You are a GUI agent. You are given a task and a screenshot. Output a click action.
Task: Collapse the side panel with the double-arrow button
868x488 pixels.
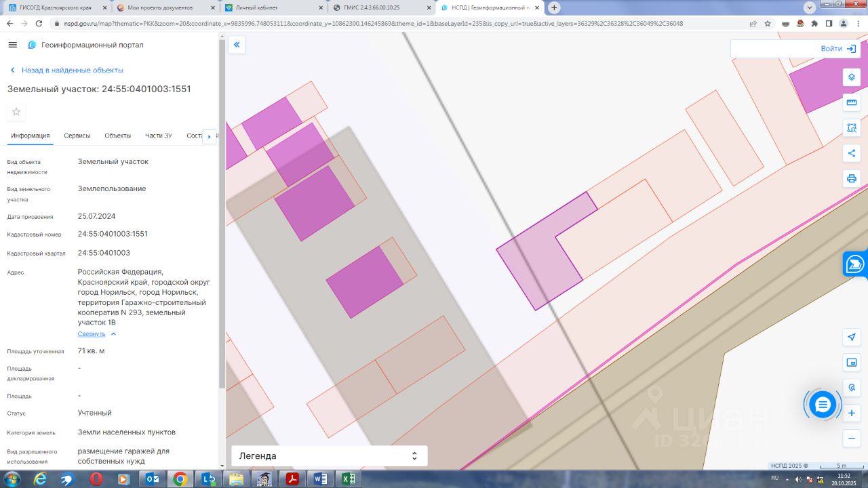[x=237, y=45]
